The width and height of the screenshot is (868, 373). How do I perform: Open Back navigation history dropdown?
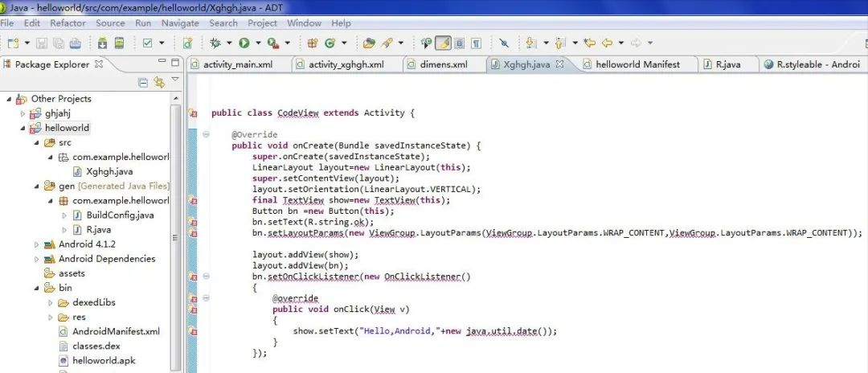click(x=621, y=43)
